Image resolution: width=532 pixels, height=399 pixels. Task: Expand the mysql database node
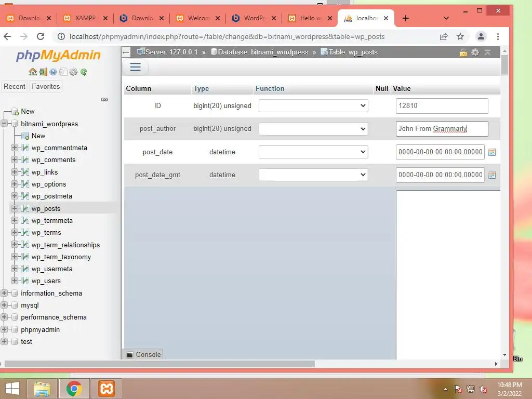tap(4, 305)
